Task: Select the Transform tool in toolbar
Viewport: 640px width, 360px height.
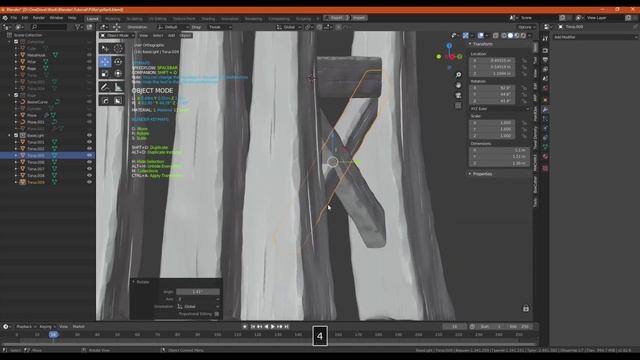Action: click(118, 74)
